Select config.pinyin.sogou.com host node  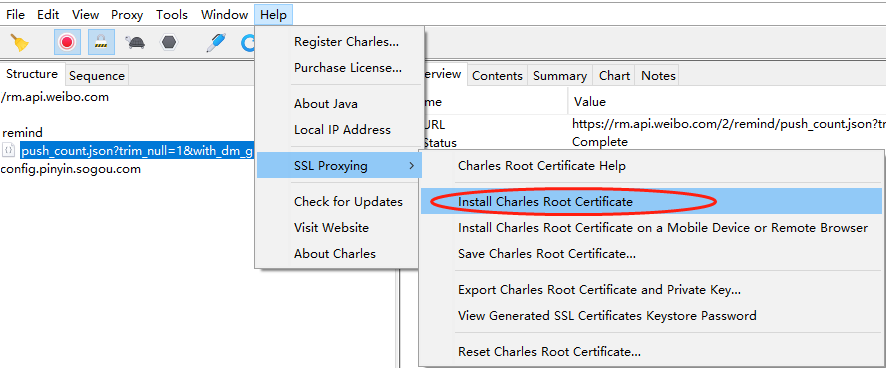[71, 169]
